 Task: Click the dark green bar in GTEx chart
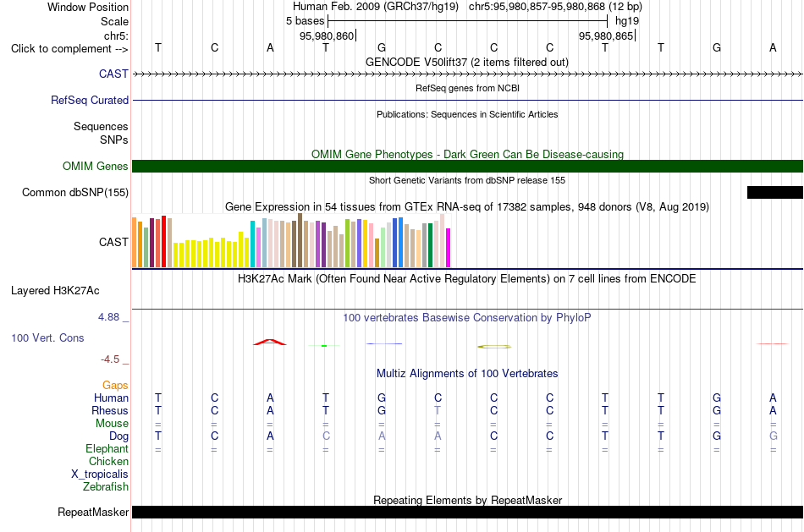(x=430, y=245)
